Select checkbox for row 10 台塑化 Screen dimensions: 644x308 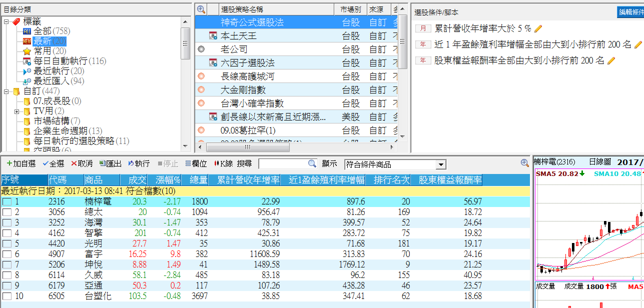7,296
